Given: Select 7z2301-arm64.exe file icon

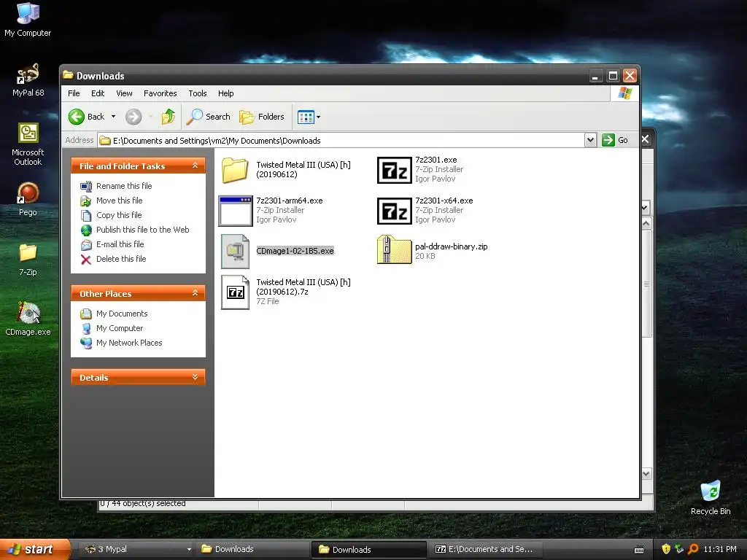Looking at the screenshot, I should [x=236, y=211].
